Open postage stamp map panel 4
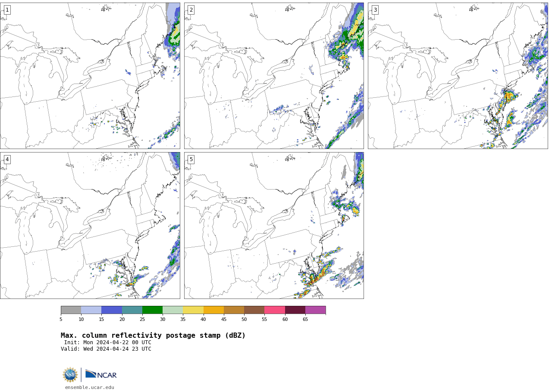The width and height of the screenshot is (552, 392). [90, 225]
